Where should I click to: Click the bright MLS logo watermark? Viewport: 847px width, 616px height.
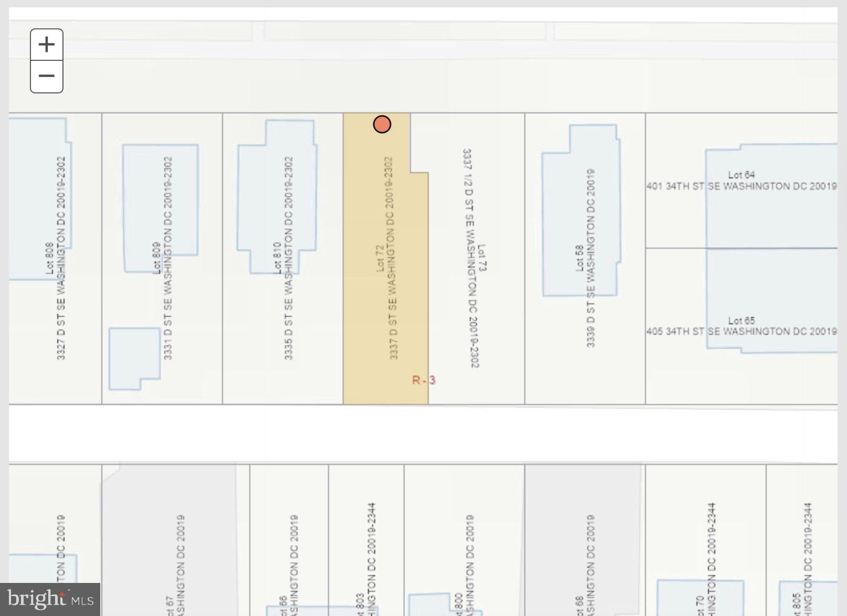pyautogui.click(x=50, y=599)
